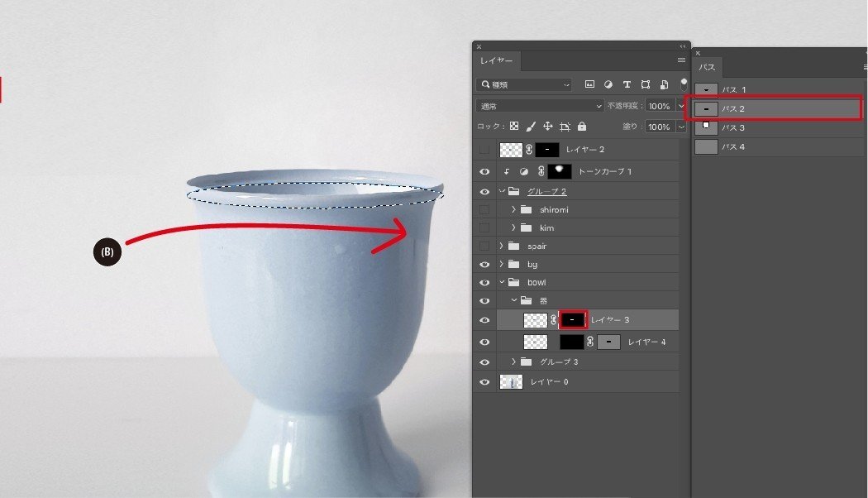Lock transparent pixels icon
Image resolution: width=868 pixels, height=498 pixels.
[x=514, y=127]
